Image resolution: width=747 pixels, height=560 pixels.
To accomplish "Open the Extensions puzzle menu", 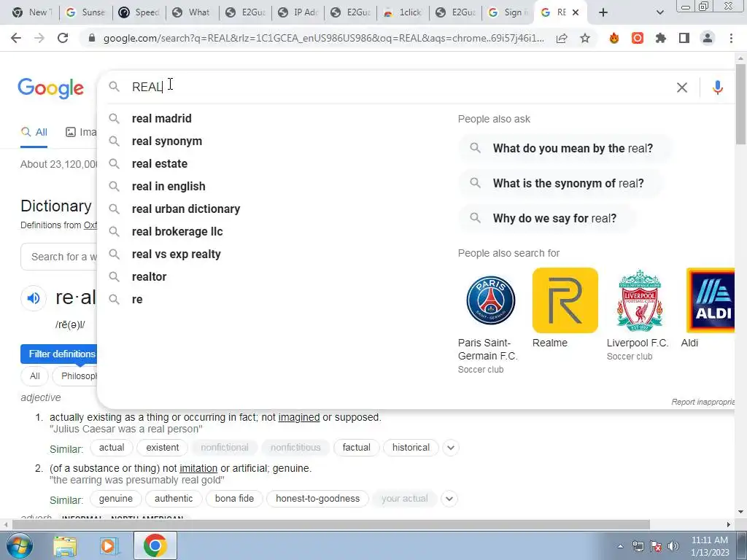I will coord(661,38).
